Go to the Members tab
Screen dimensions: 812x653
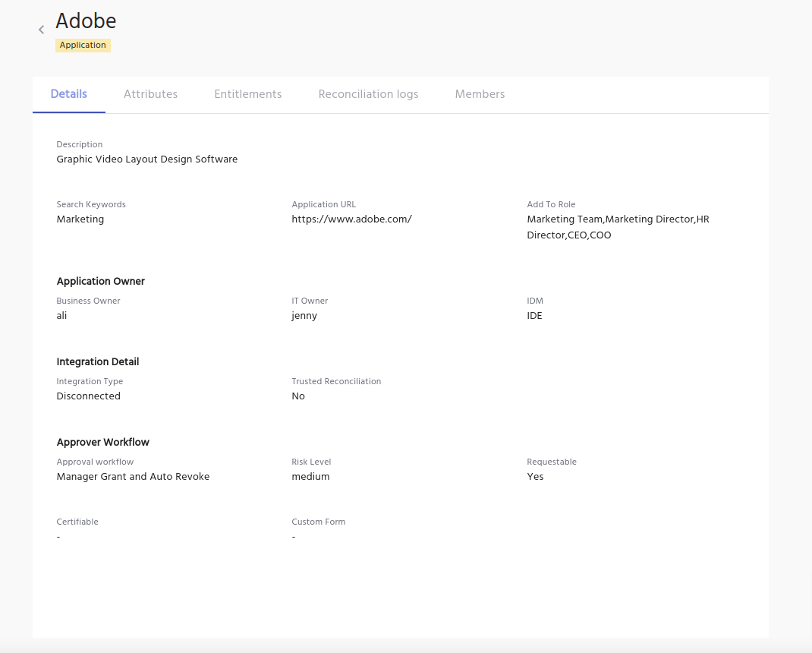pos(480,94)
